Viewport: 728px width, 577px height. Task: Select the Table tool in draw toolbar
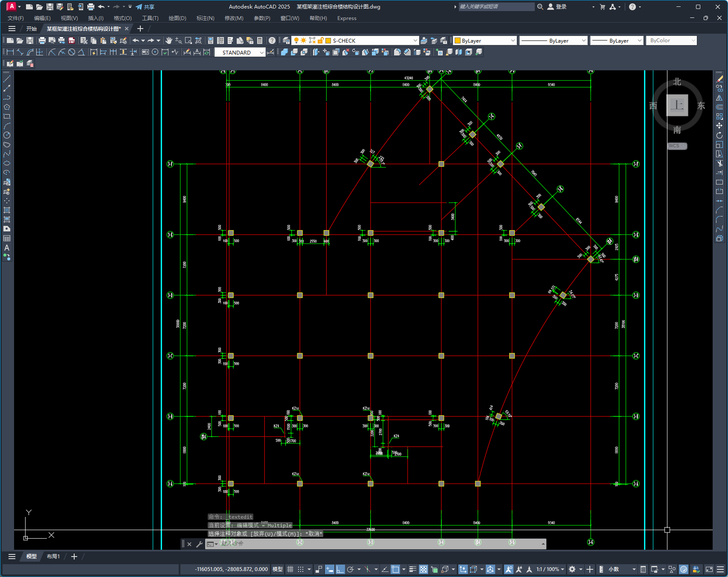(7, 238)
